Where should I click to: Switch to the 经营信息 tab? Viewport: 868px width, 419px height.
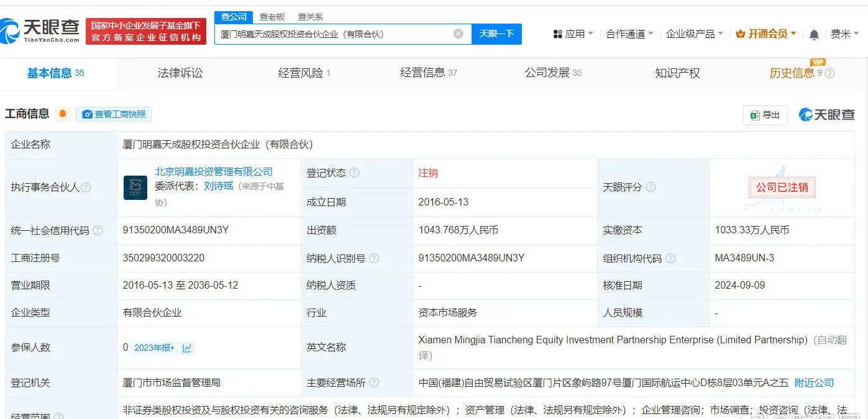click(429, 73)
